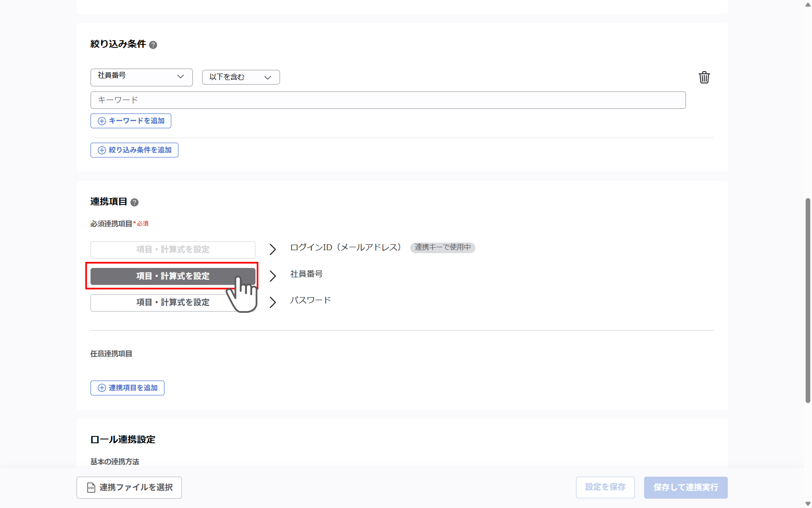The image size is (812, 508).
Task: Click 連携項目を追加 button
Action: point(128,388)
